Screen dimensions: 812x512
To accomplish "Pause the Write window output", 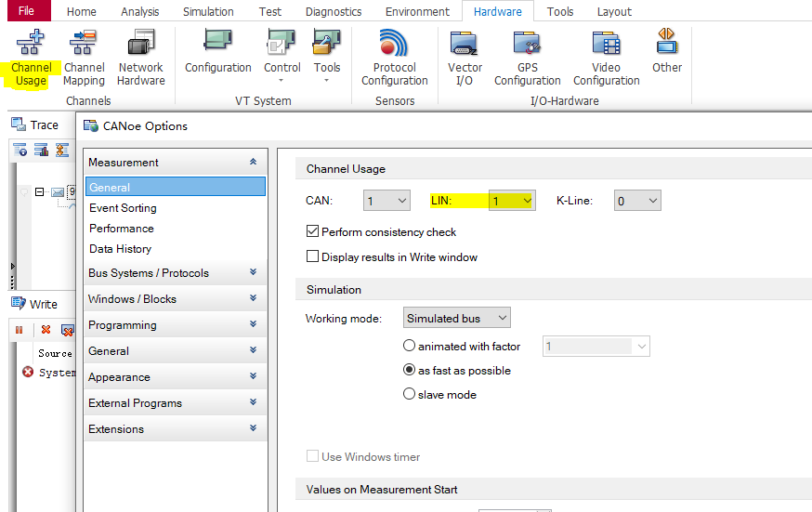I will (20, 330).
